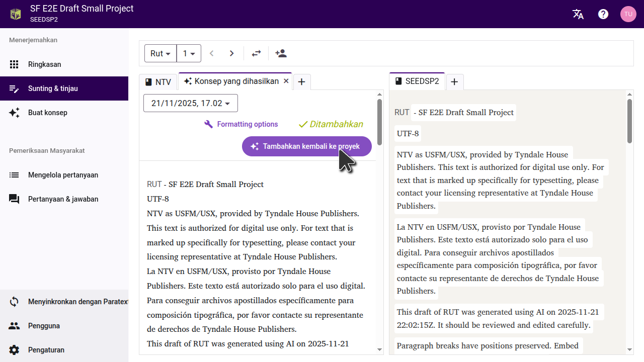
Task: Go to next chapter arrow
Action: [x=231, y=53]
